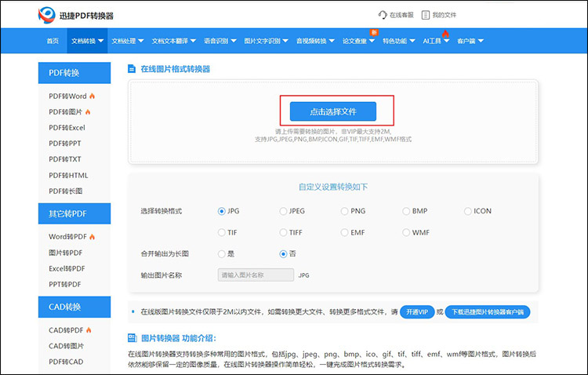
Task: Click the flame icon next to Word转PDF
Action: [92, 237]
